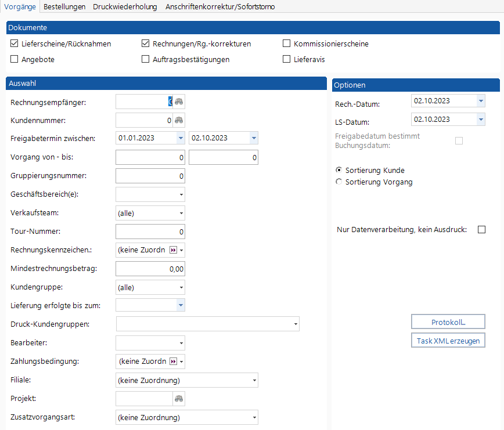Open Freigabetermin start date picker 01.01.2023

point(181,138)
